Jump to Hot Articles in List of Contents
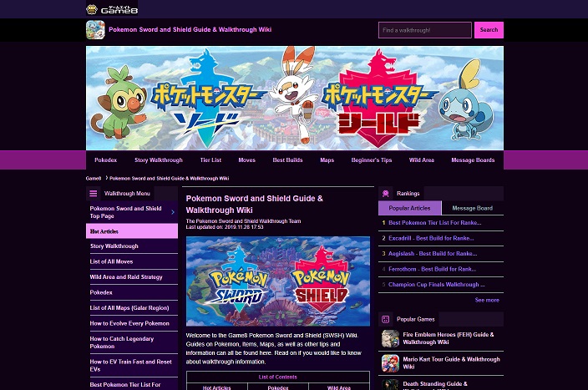588x390 pixels. [x=217, y=387]
